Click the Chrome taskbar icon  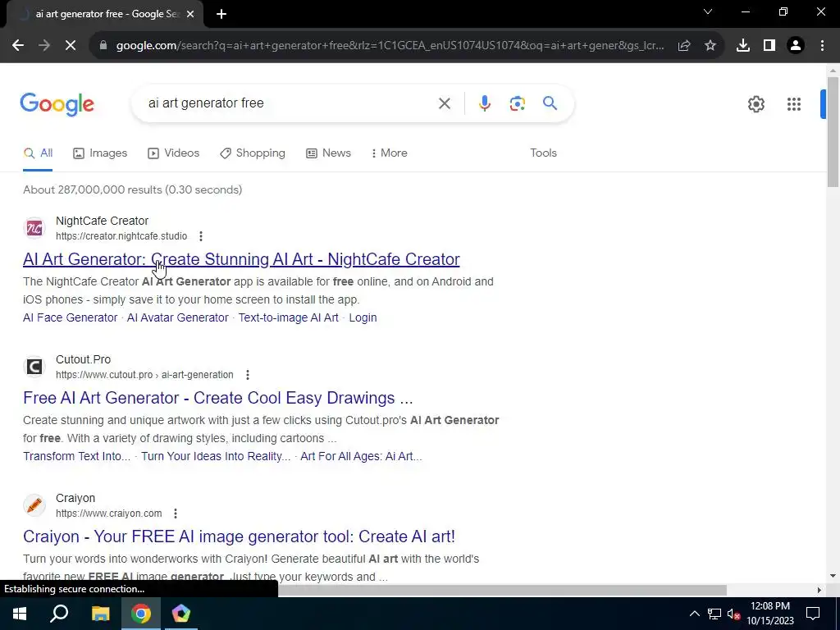[141, 614]
